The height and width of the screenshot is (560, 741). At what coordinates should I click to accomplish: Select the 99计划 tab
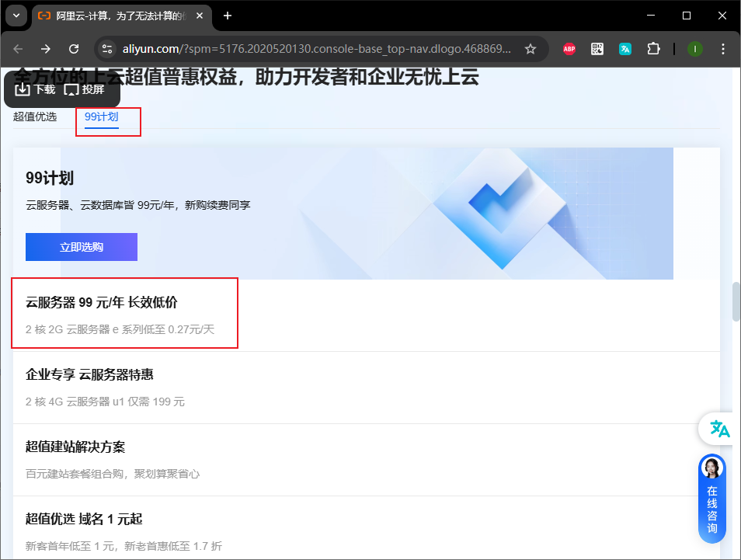point(102,117)
